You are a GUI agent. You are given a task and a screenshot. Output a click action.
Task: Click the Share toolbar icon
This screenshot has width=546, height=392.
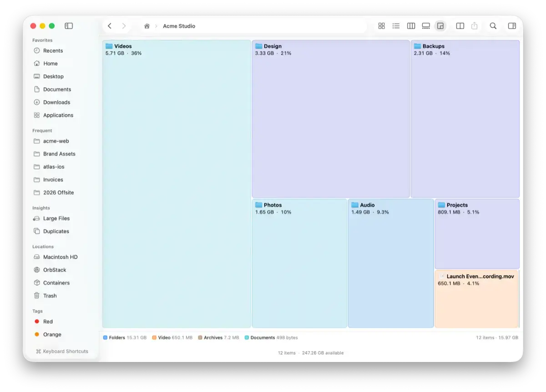point(475,26)
